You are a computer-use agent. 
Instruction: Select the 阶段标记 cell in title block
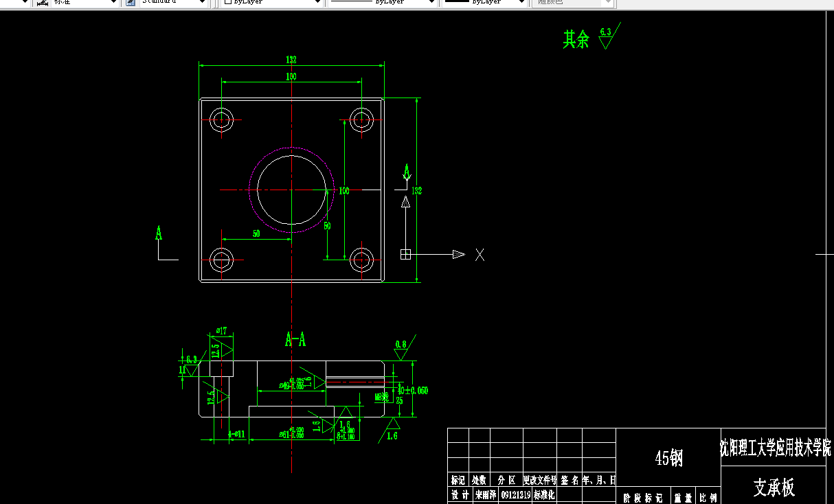[642, 499]
